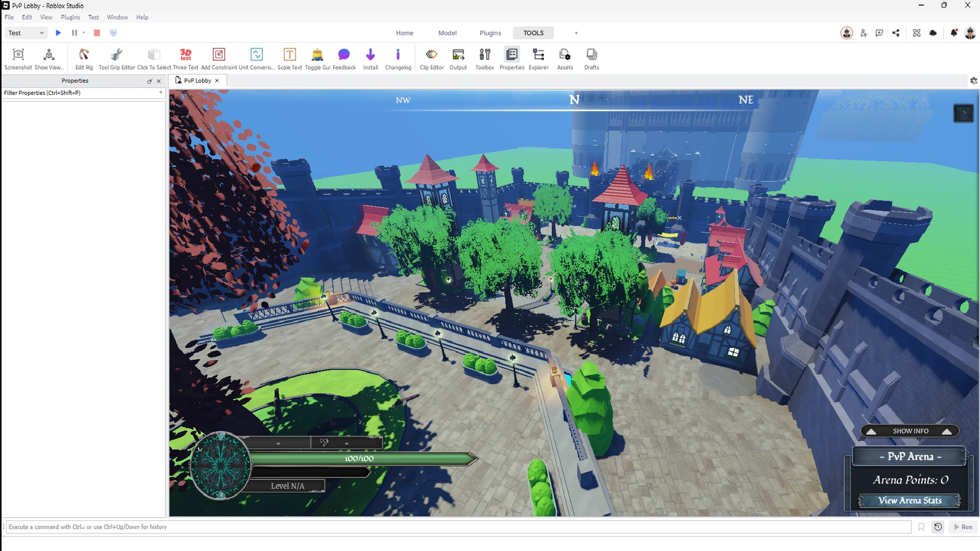Switch to the Home ribbon tab
The width and height of the screenshot is (980, 551).
[x=404, y=33]
